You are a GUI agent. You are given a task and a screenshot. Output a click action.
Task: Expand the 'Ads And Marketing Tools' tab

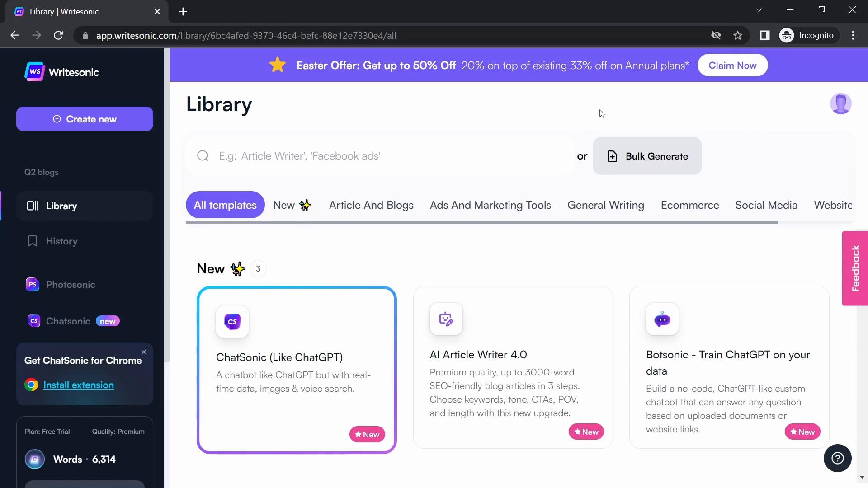pyautogui.click(x=491, y=205)
